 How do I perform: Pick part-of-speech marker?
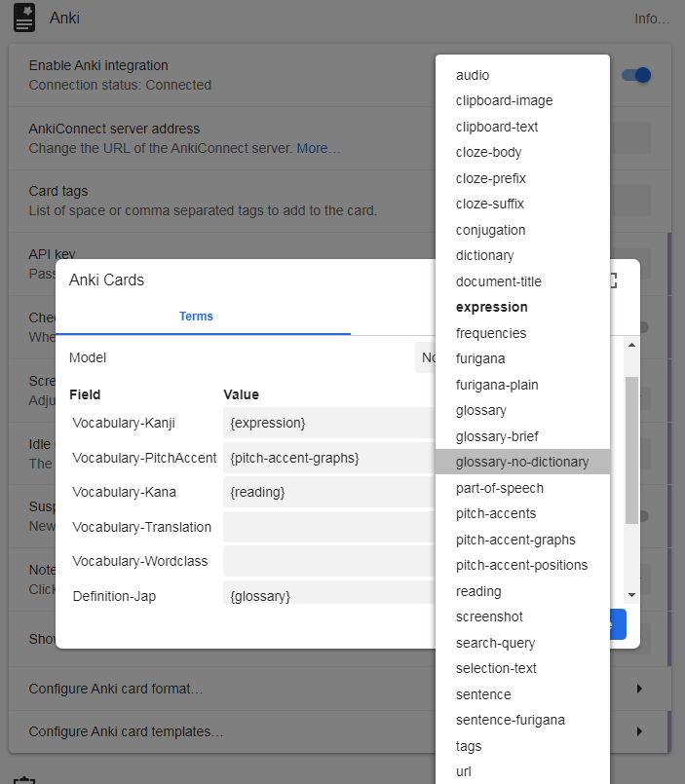coord(522,488)
